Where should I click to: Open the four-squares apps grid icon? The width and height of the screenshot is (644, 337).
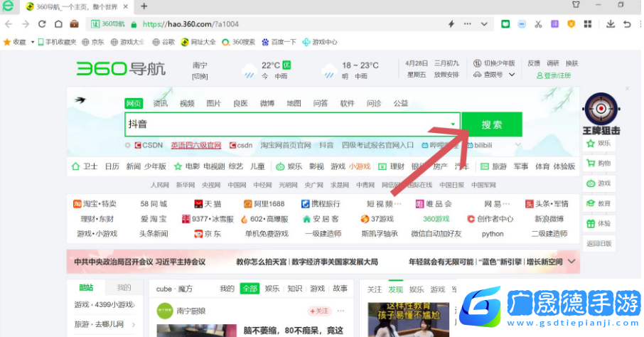click(x=588, y=24)
